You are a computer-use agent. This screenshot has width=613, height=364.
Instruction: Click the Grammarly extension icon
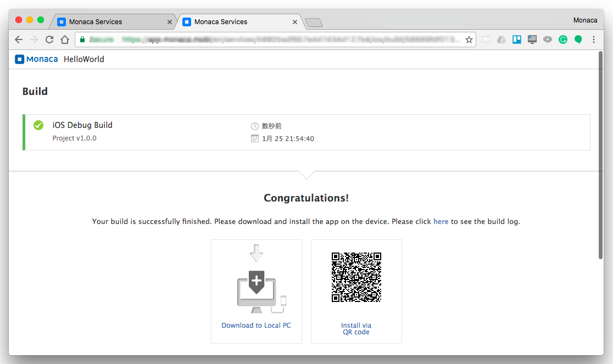point(563,40)
